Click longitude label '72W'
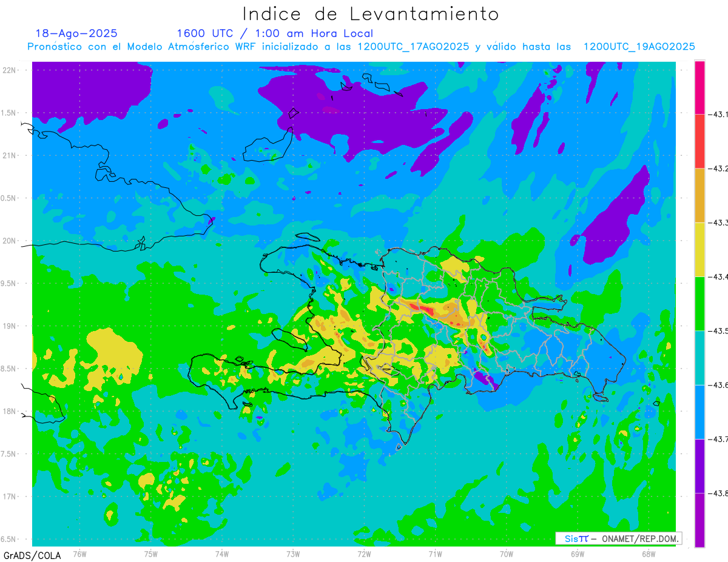The height and width of the screenshot is (562, 728). click(364, 554)
